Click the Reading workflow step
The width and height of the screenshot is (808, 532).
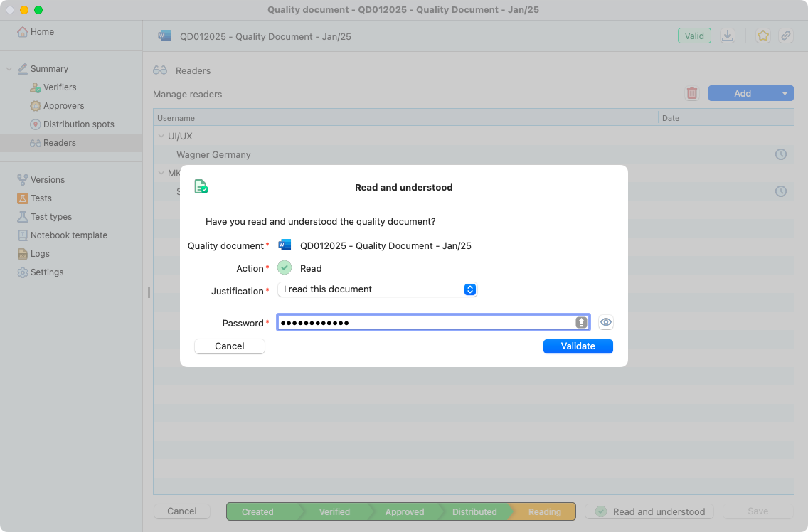click(544, 512)
